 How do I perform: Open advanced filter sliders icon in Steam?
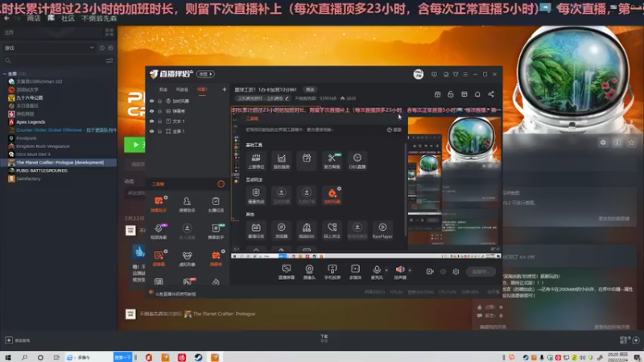109,61
